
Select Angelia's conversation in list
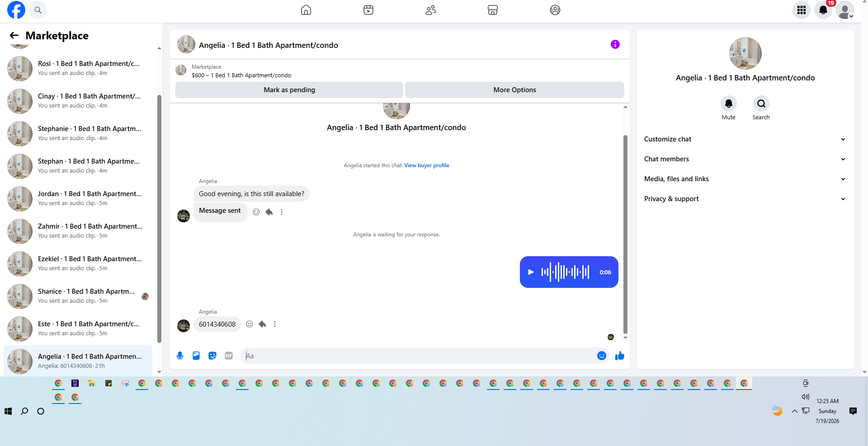pos(78,361)
